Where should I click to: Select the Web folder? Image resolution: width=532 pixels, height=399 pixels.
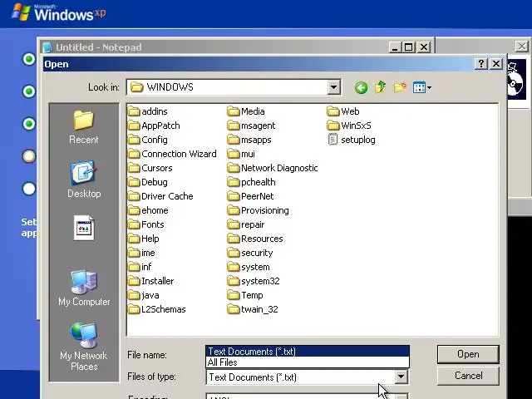(343, 111)
